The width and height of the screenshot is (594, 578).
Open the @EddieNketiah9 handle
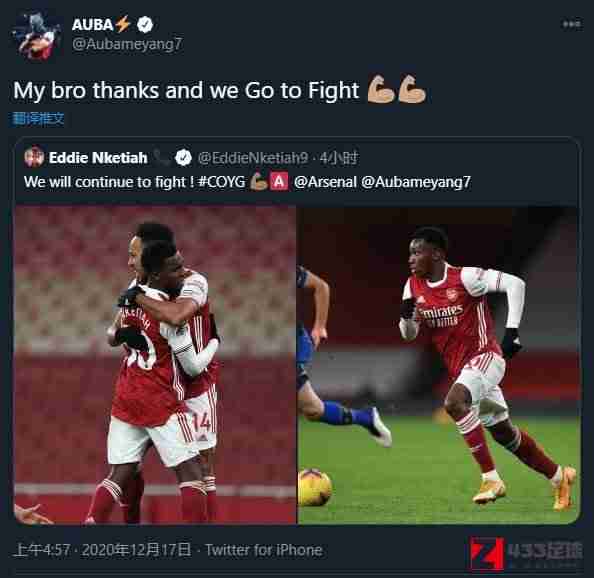(253, 158)
